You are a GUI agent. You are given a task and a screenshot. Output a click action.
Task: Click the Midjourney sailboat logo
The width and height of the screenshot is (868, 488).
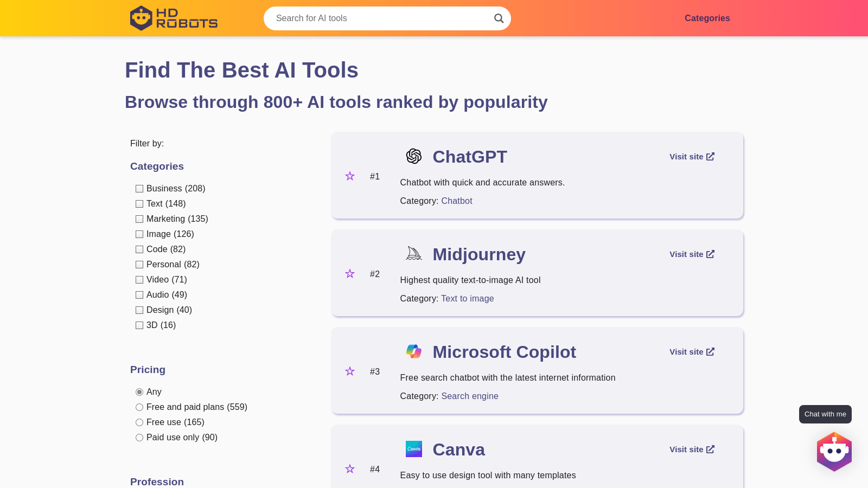[414, 254]
